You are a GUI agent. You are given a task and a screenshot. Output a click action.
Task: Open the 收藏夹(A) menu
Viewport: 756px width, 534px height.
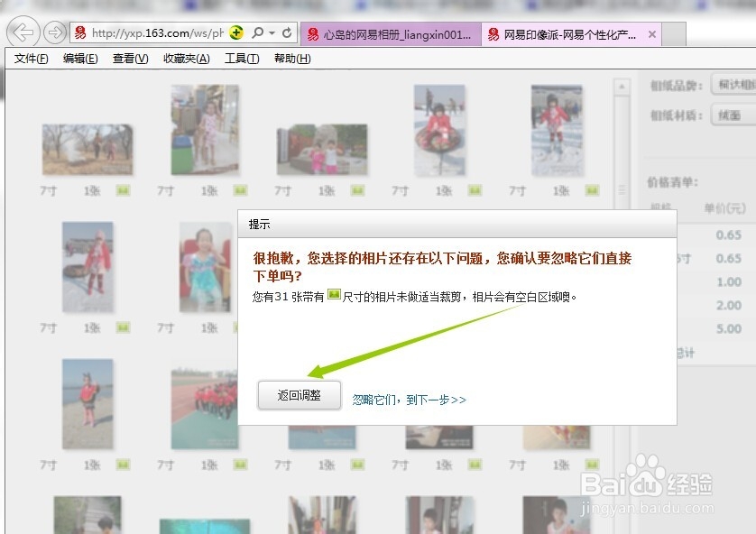[x=186, y=59]
